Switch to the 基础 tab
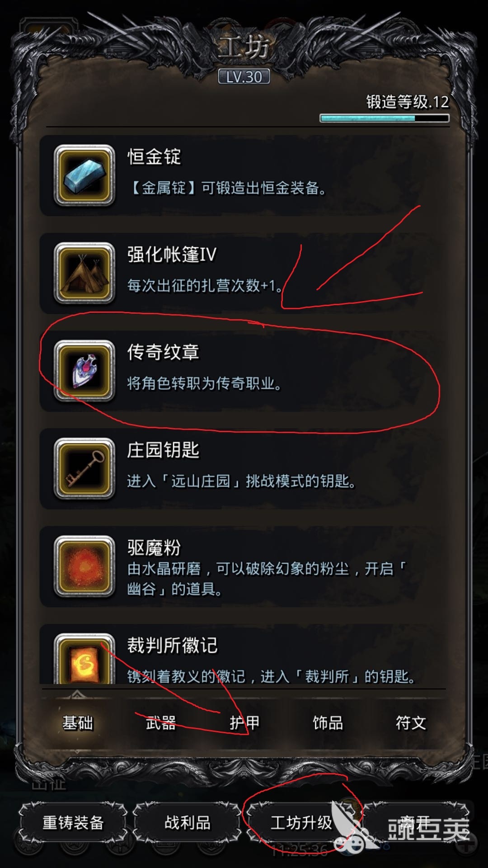The height and width of the screenshot is (868, 488). click(78, 723)
